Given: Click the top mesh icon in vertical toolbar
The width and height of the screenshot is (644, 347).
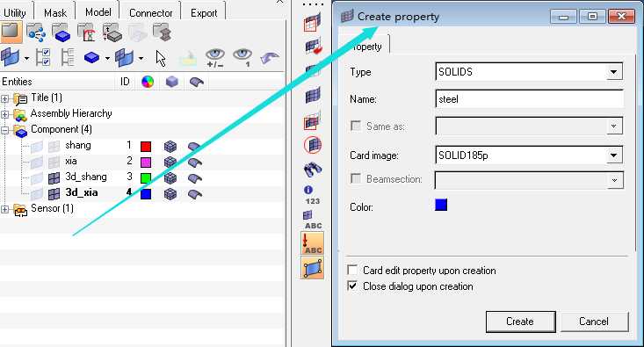Looking at the screenshot, I should pyautogui.click(x=313, y=22).
